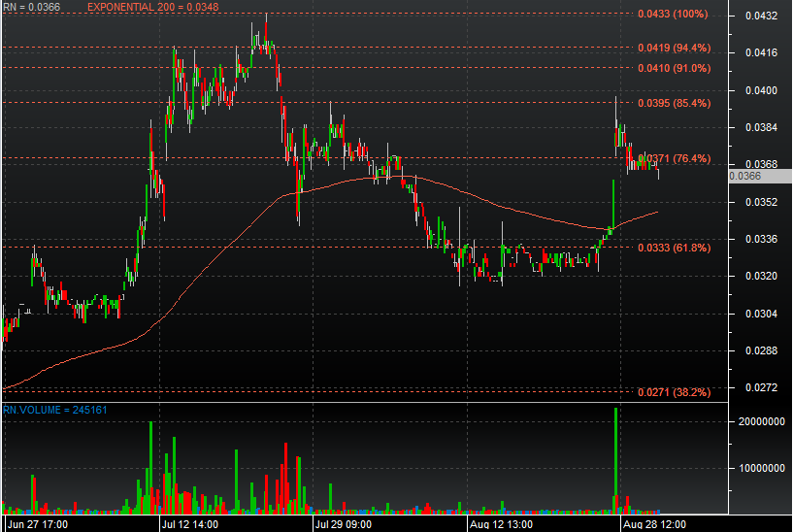Image resolution: width=793 pixels, height=532 pixels.
Task: Select the 0.0395 (85.4%) Fibonacci label
Action: pos(674,103)
